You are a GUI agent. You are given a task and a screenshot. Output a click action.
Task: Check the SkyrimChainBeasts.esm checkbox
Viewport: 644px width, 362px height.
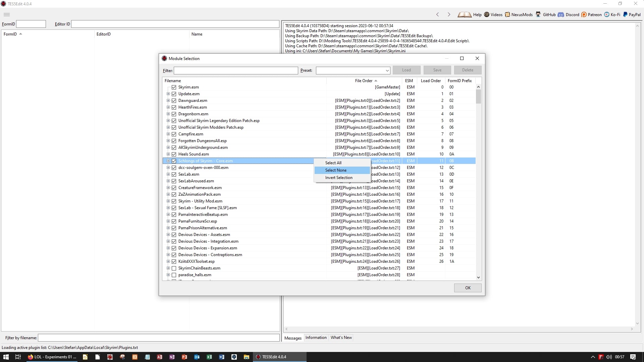(x=174, y=268)
